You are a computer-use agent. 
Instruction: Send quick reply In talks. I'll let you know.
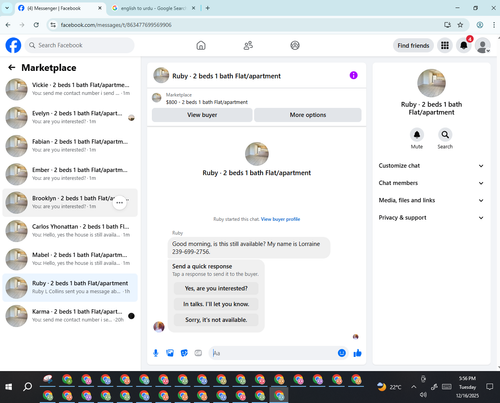(216, 304)
